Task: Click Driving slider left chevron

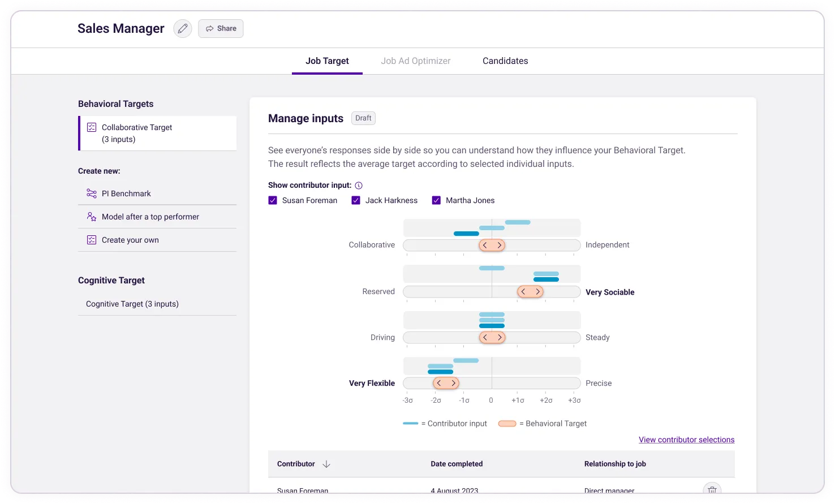Action: tap(485, 337)
